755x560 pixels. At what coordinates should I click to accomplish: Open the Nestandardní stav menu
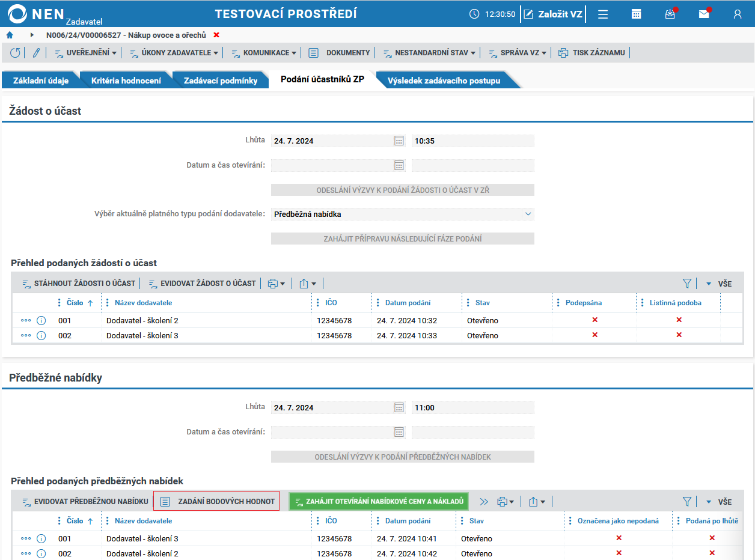click(x=429, y=53)
